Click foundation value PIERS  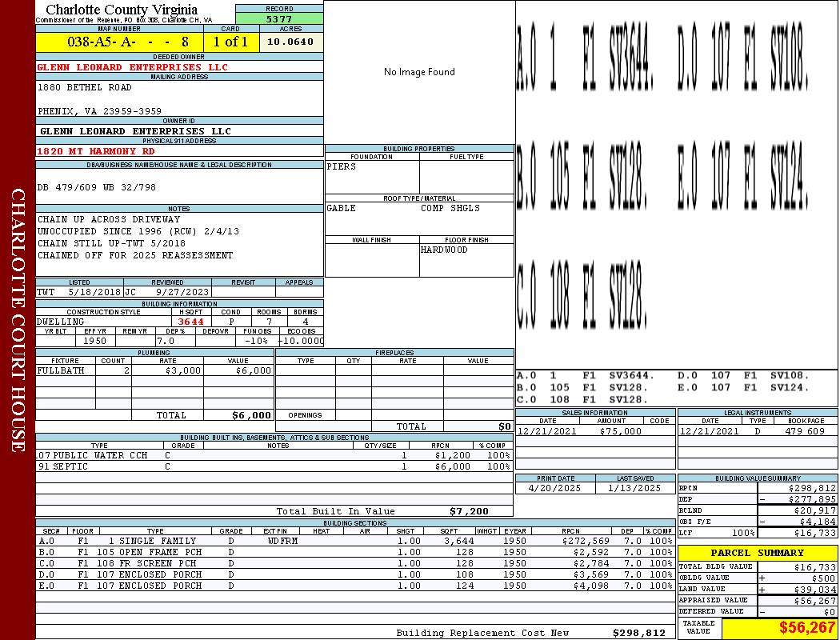(x=342, y=166)
